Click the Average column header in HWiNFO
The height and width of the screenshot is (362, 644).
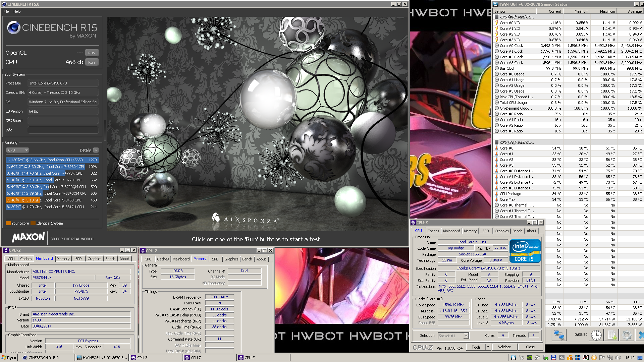[631, 11]
